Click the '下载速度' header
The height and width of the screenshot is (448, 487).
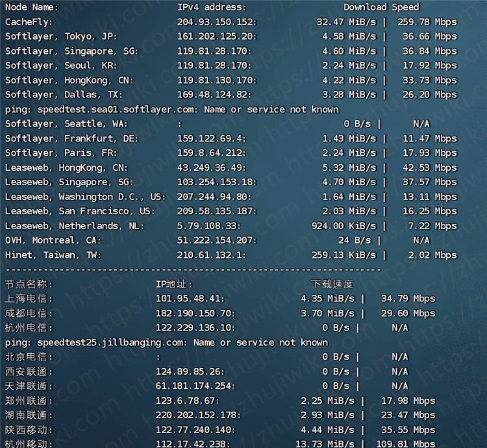click(x=332, y=284)
